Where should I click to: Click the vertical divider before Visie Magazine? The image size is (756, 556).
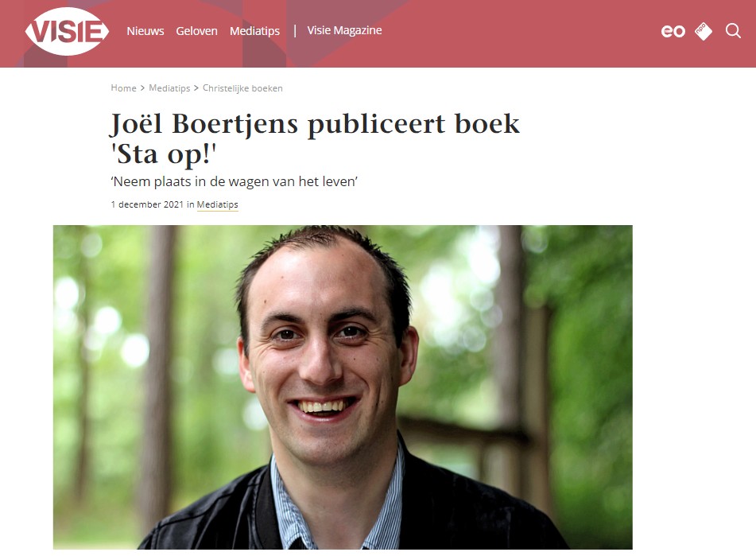tap(295, 31)
